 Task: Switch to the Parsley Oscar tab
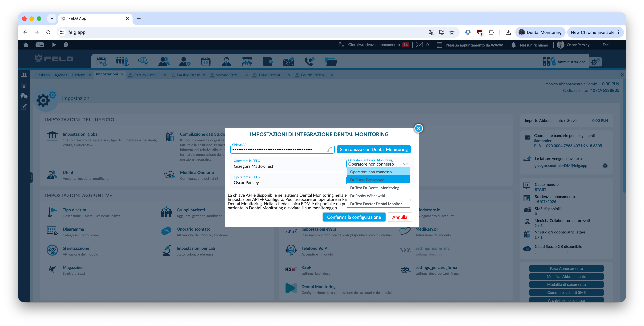click(x=188, y=75)
